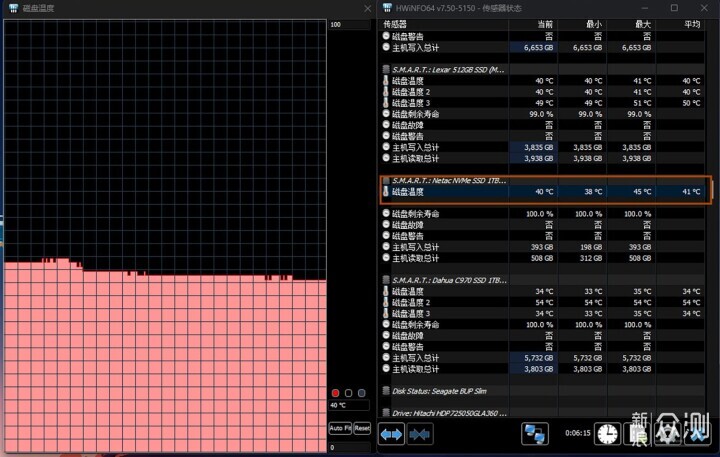Click circle icon of the 393 GB 主机写入总计 row
The image size is (720, 457).
[x=386, y=247]
